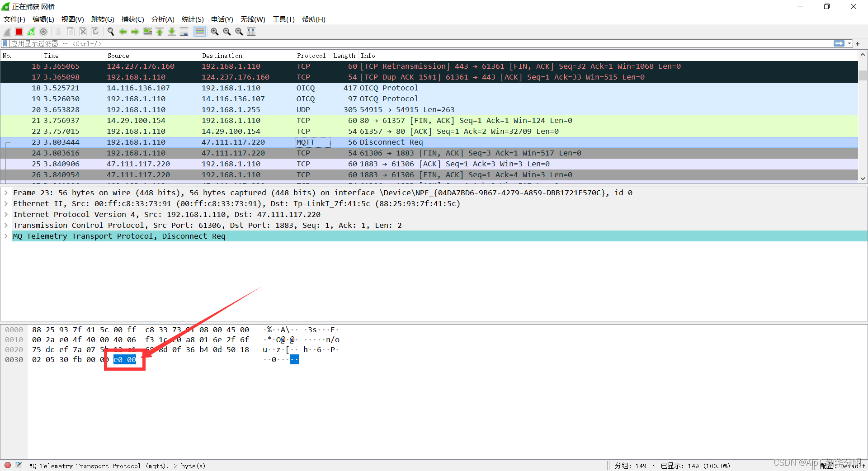The width and height of the screenshot is (868, 471).
Task: Expand the MQ Telemetry Transport Protocol tree
Action: point(6,236)
